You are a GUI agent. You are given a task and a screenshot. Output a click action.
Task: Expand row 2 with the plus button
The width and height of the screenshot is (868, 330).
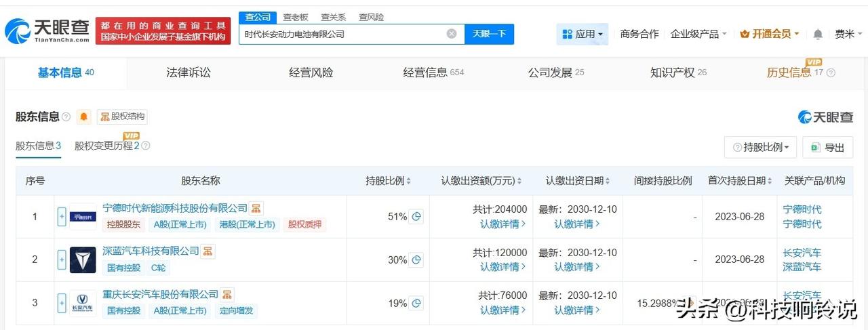[x=62, y=260]
